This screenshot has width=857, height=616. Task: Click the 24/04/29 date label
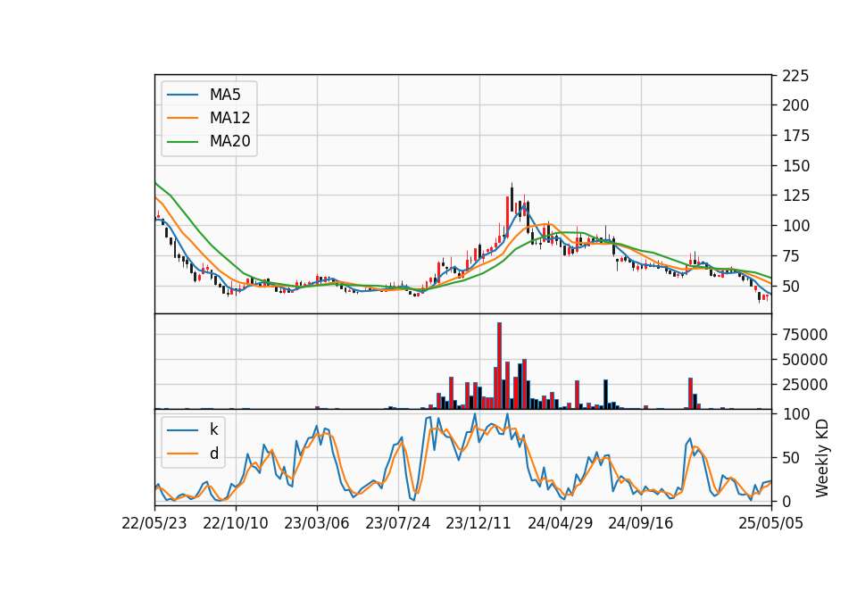[x=561, y=524]
